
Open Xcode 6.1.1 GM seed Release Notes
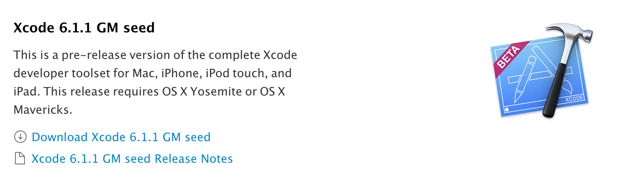tap(132, 159)
